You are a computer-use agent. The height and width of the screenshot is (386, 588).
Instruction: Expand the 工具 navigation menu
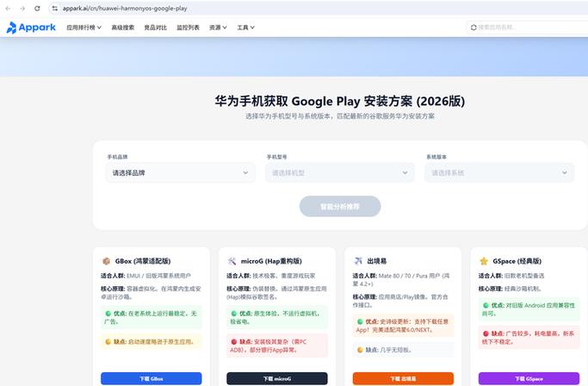[245, 28]
